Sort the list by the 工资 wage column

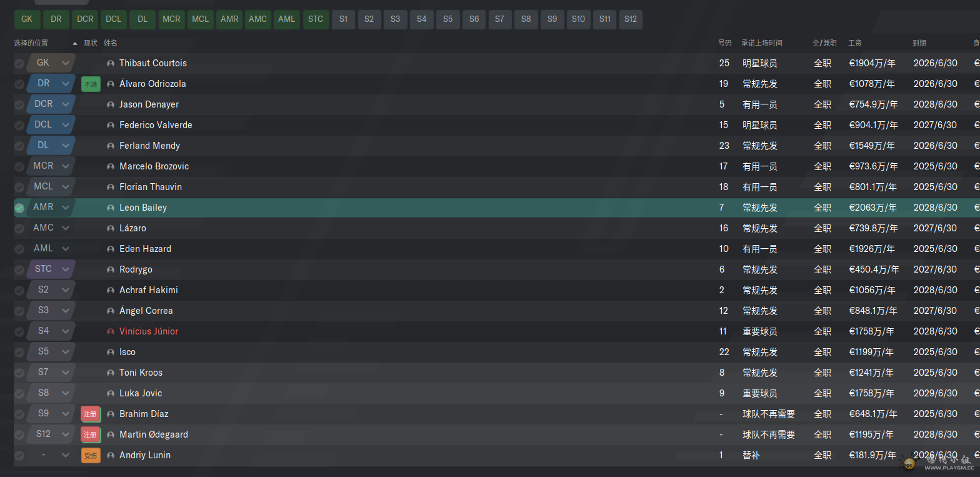point(855,43)
